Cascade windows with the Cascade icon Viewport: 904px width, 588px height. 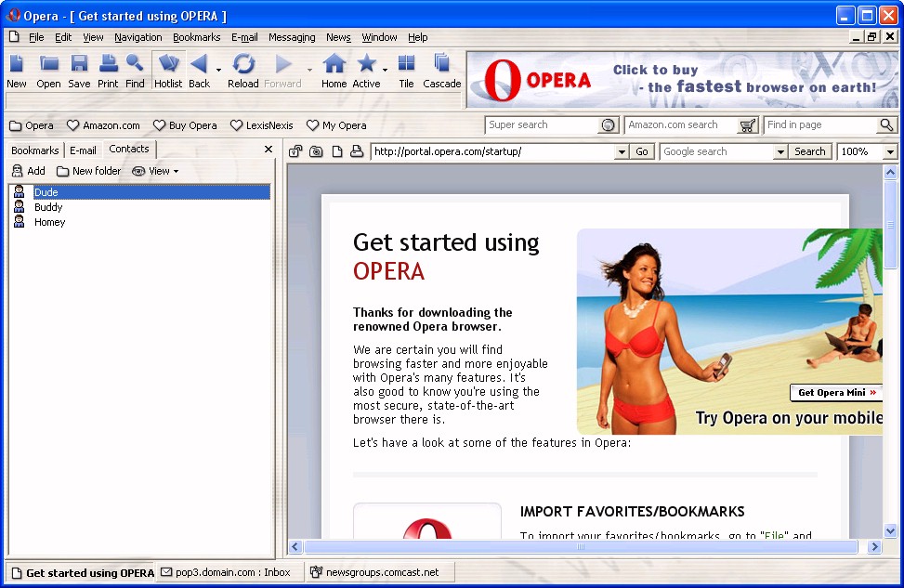click(441, 64)
